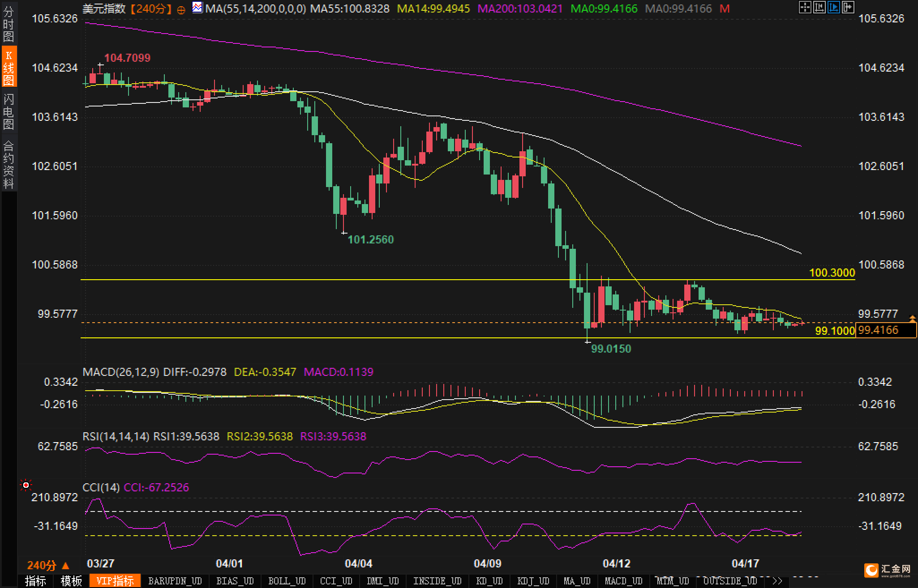Open the 合约资料 sidebar tab

pyautogui.click(x=9, y=164)
